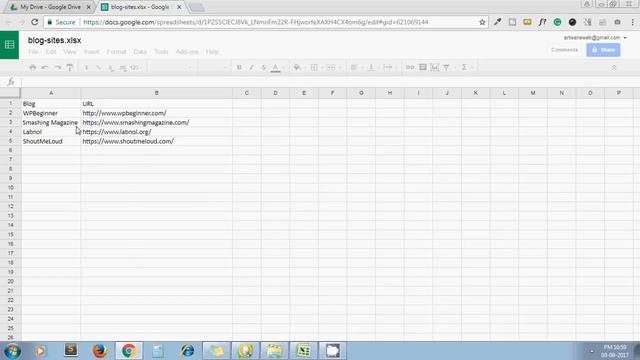The image size is (640, 360).
Task: Select column B header
Action: (157, 93)
